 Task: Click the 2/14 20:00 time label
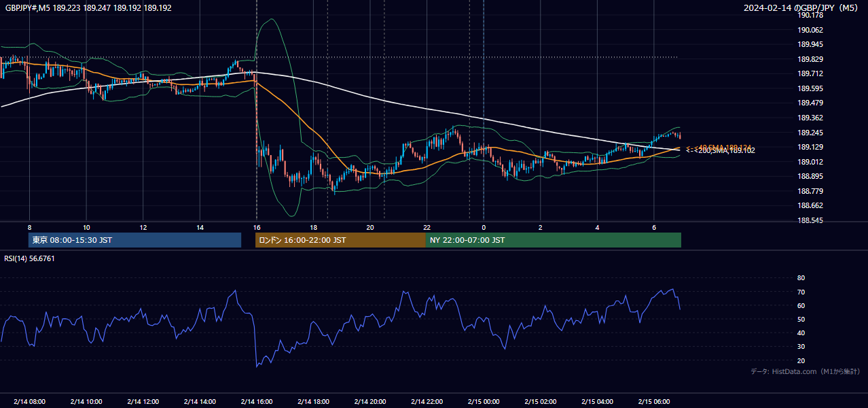(x=370, y=401)
